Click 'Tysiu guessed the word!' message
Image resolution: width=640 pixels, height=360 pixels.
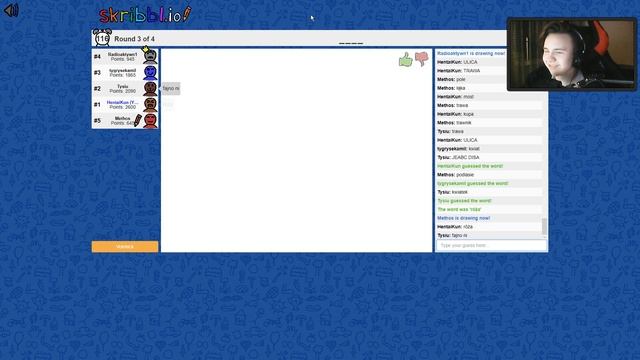pyautogui.click(x=464, y=201)
